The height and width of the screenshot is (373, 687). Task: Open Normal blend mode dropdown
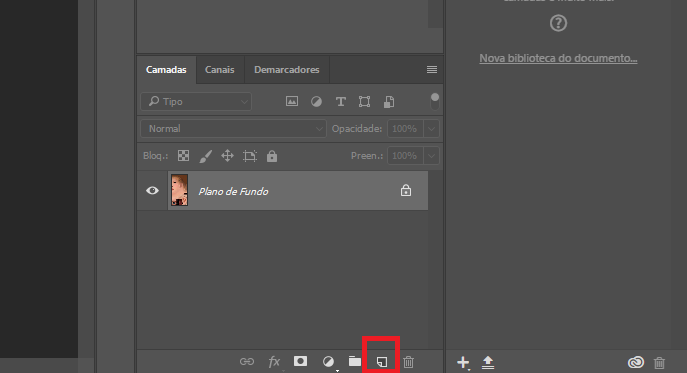pyautogui.click(x=233, y=129)
